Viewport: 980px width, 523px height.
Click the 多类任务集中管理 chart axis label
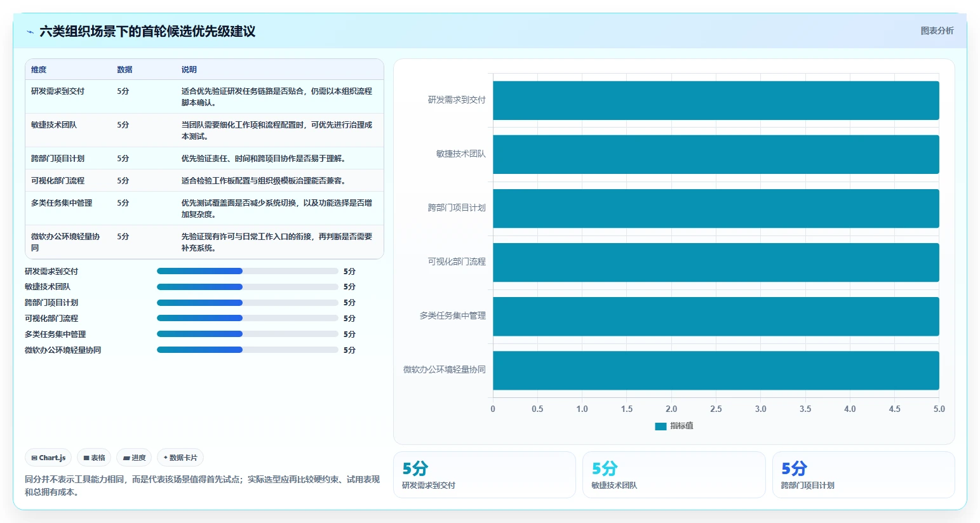click(x=453, y=315)
